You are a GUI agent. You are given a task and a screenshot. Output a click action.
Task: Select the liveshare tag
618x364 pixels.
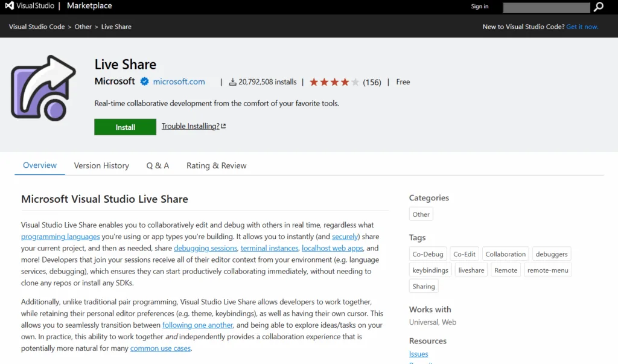point(471,270)
